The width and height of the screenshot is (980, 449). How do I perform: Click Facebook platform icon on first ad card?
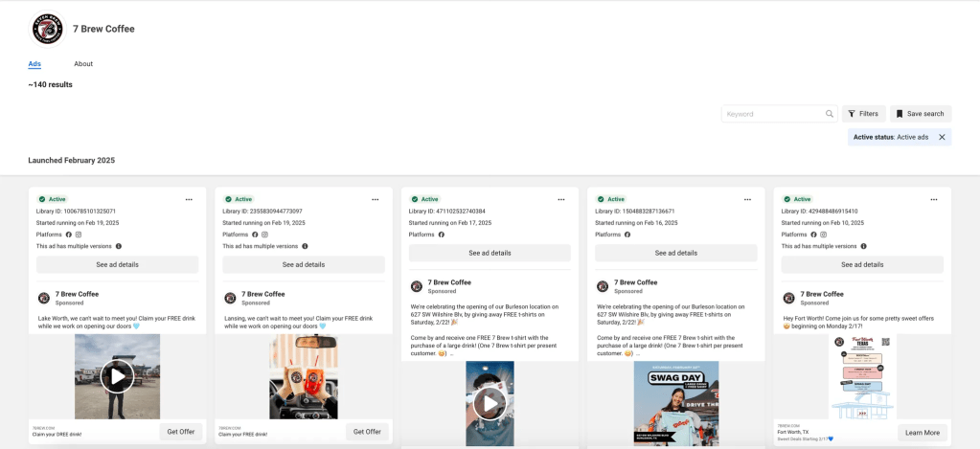pos(69,235)
